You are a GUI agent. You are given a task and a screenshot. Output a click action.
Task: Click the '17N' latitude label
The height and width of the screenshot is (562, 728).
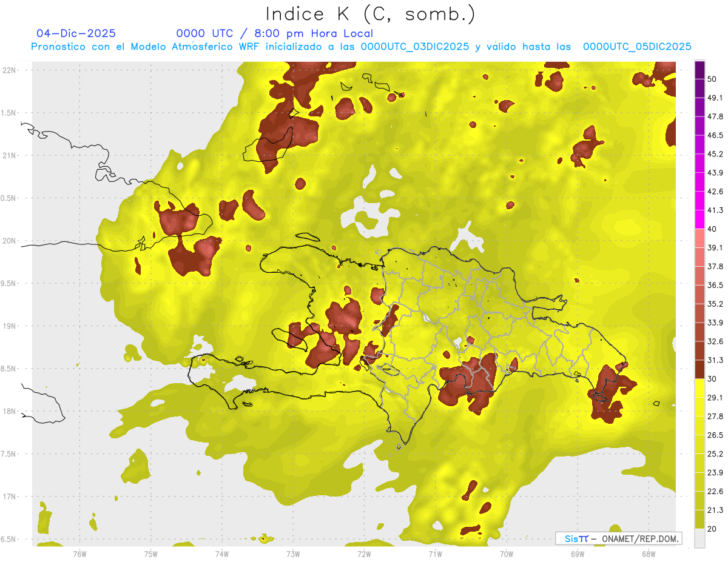9,497
